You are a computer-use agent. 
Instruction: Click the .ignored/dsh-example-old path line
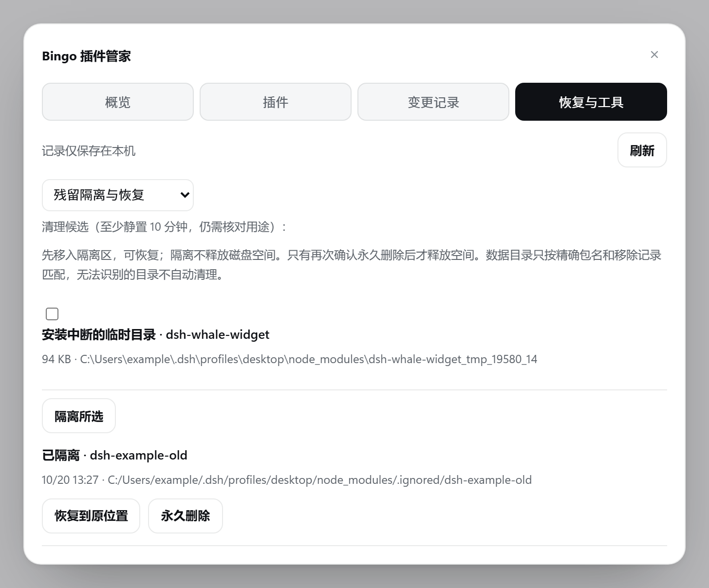[x=287, y=480]
